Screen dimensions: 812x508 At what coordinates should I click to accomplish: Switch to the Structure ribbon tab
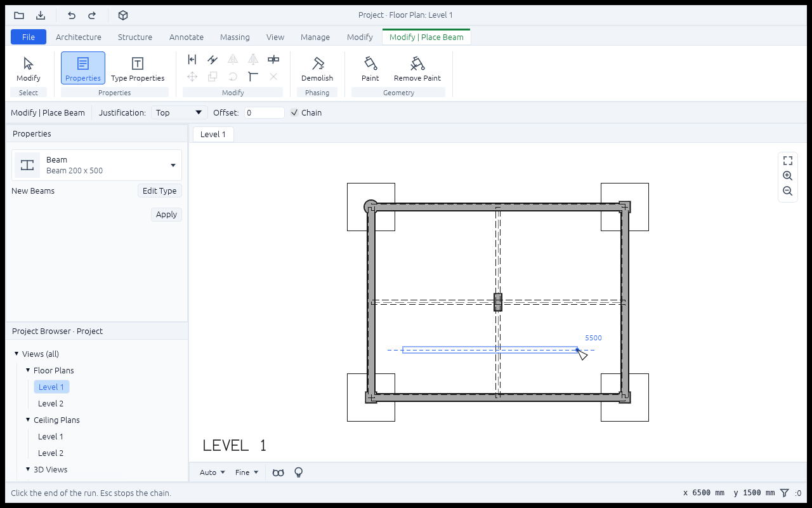click(135, 37)
